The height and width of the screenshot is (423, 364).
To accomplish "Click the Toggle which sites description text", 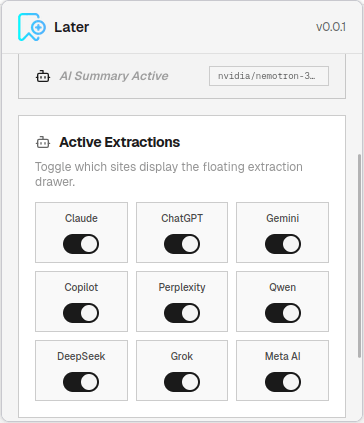I will pos(169,174).
